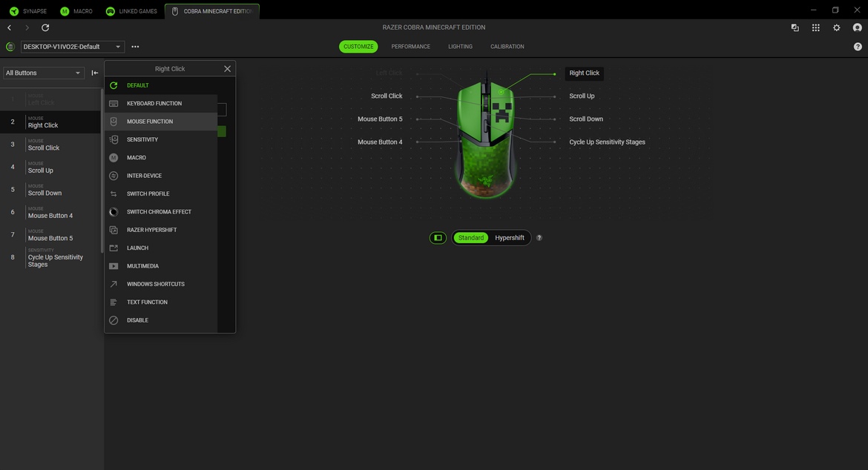
Task: Select Cycle Up Sensitivity Stages list item
Action: pyautogui.click(x=50, y=258)
